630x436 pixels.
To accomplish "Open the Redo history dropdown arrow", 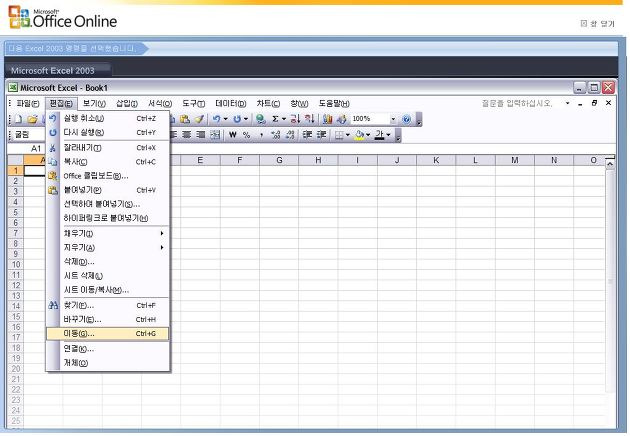I will point(246,119).
